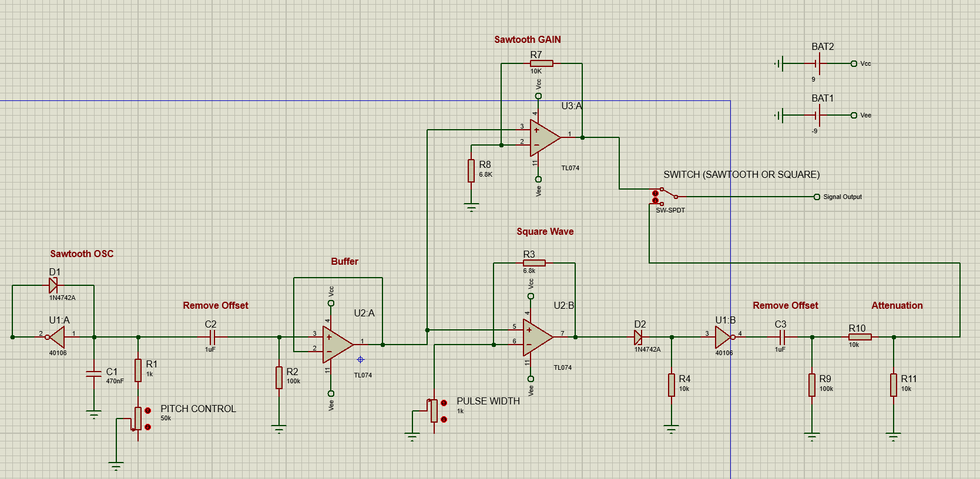Select resistor R9 100k symbol

tap(812, 385)
